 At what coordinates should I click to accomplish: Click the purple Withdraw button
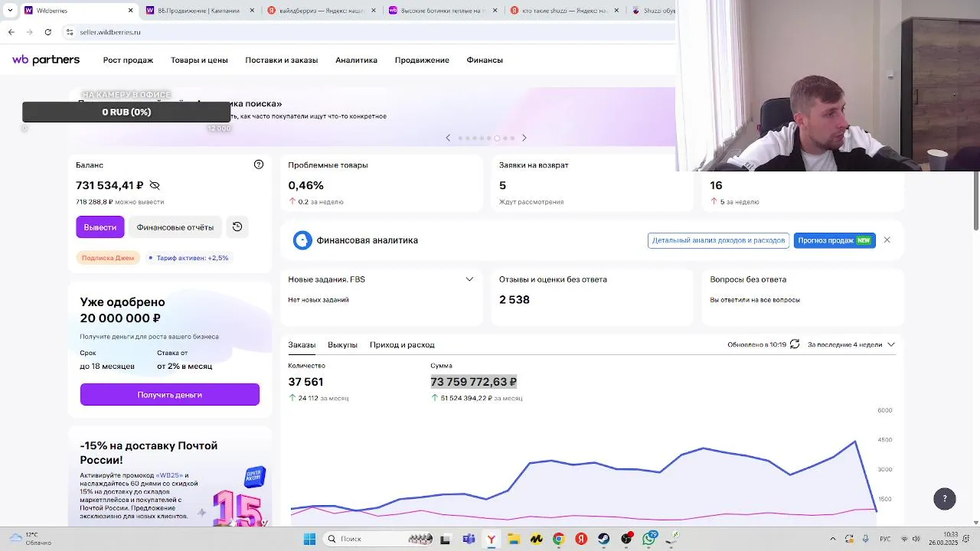pos(100,227)
